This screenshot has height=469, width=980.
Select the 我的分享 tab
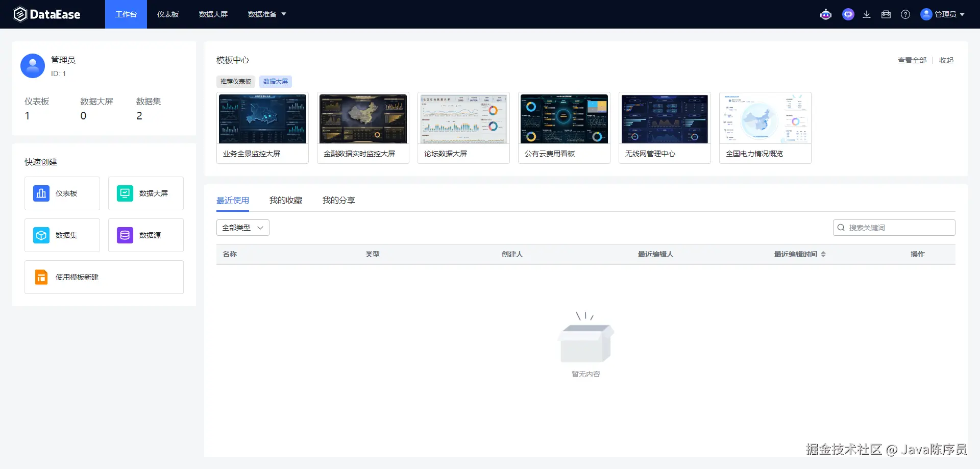point(339,201)
